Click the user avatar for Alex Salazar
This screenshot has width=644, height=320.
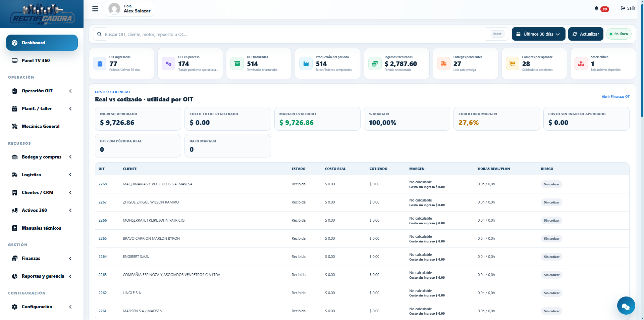114,9
